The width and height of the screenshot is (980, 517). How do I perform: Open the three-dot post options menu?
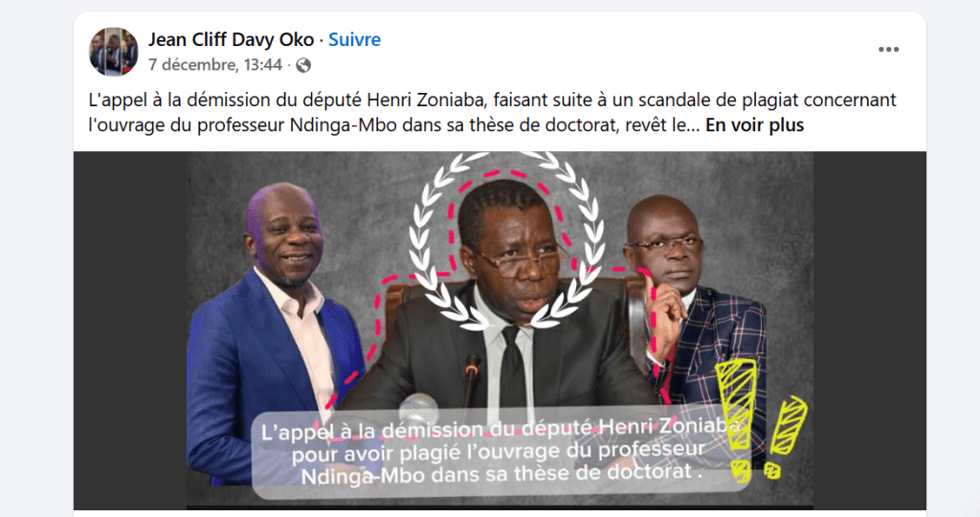tap(888, 50)
